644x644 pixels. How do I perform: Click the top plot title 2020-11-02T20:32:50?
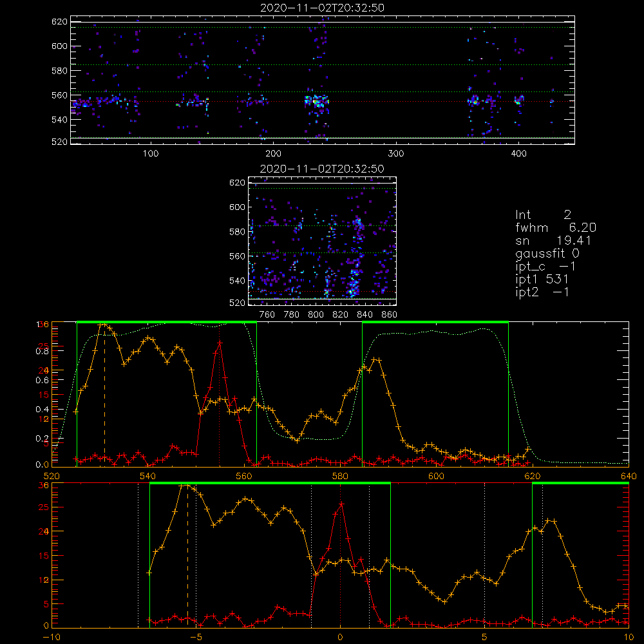click(x=322, y=8)
